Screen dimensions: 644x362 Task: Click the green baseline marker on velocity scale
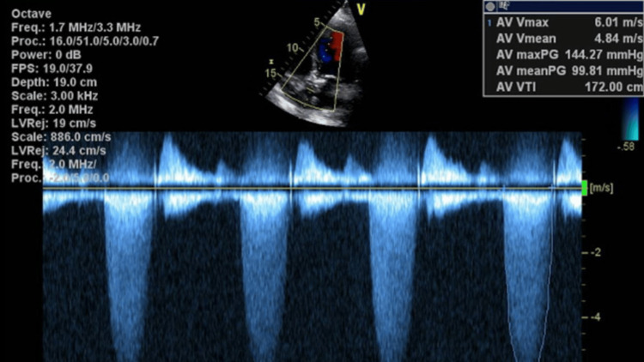585,188
